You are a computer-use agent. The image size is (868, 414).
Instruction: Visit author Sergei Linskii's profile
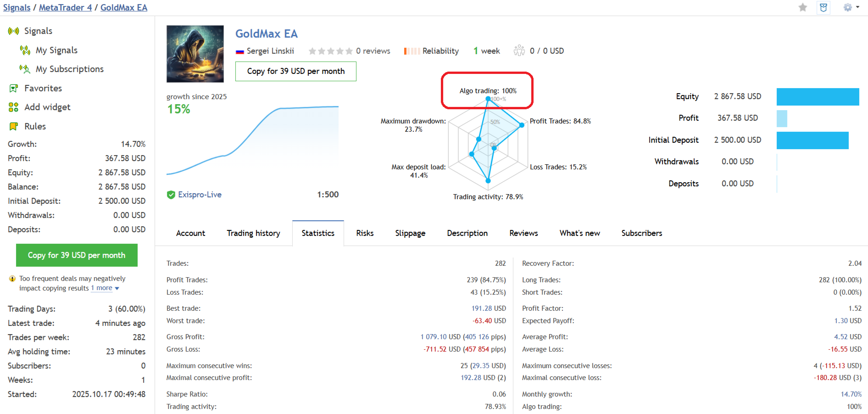pyautogui.click(x=270, y=51)
